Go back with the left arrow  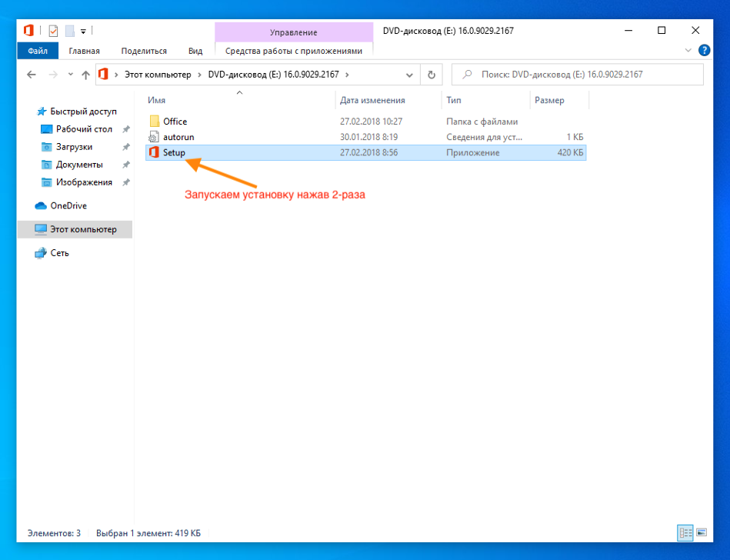click(x=32, y=75)
